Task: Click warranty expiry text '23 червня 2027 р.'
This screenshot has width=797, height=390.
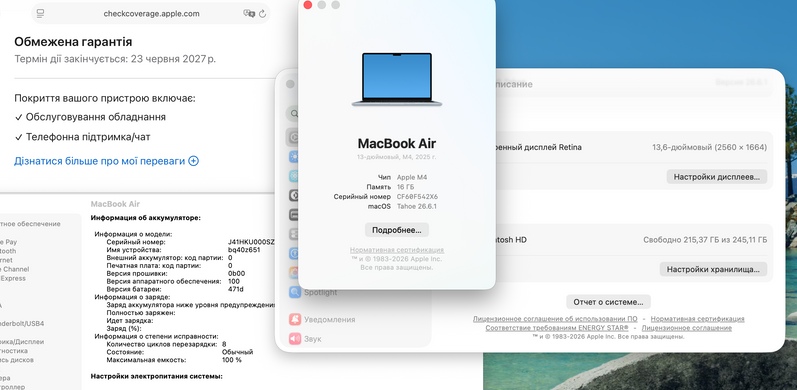Action: (173, 59)
